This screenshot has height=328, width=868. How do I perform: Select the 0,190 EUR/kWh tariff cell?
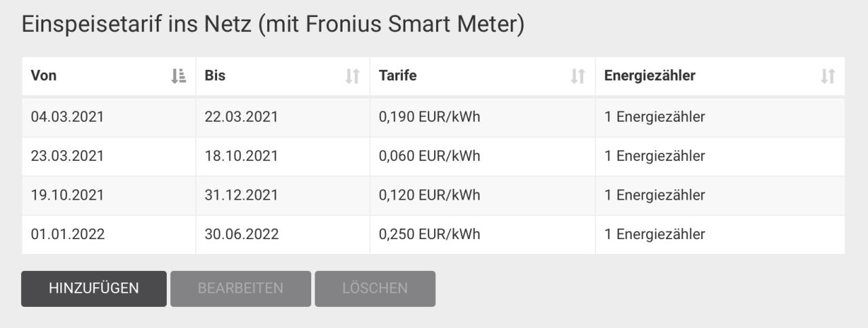pos(483,117)
